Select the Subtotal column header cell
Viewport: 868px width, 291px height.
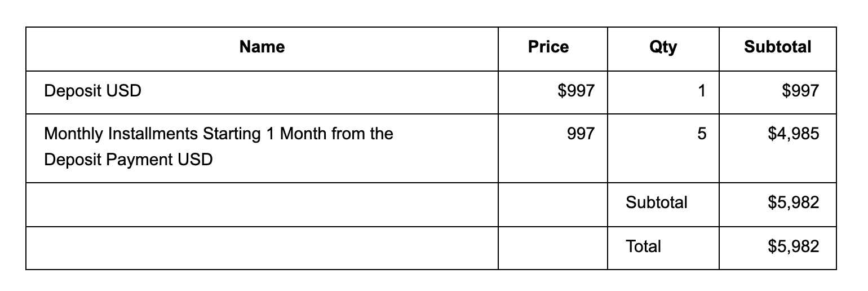click(777, 47)
